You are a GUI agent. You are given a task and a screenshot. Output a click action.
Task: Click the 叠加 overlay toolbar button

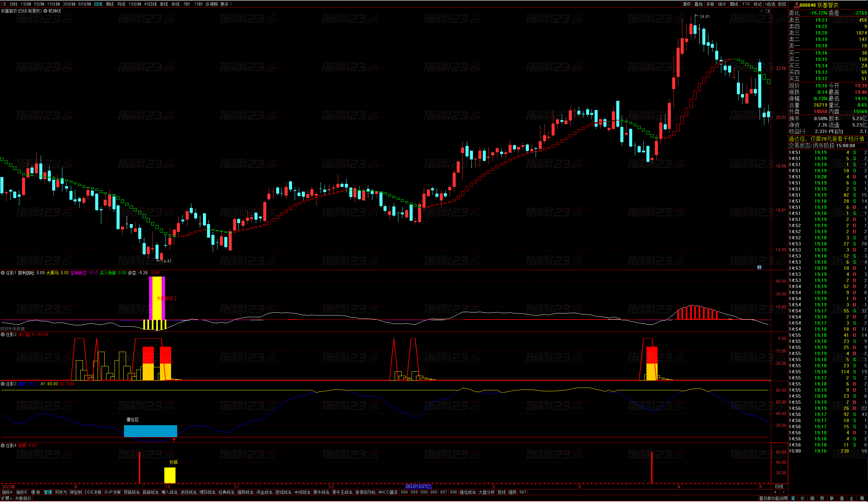[698, 4]
